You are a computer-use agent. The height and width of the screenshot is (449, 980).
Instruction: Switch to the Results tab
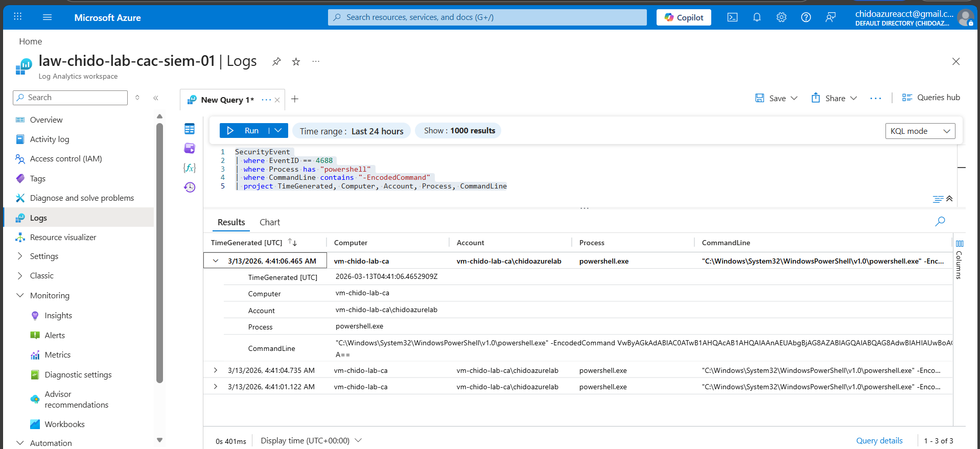pyautogui.click(x=231, y=222)
